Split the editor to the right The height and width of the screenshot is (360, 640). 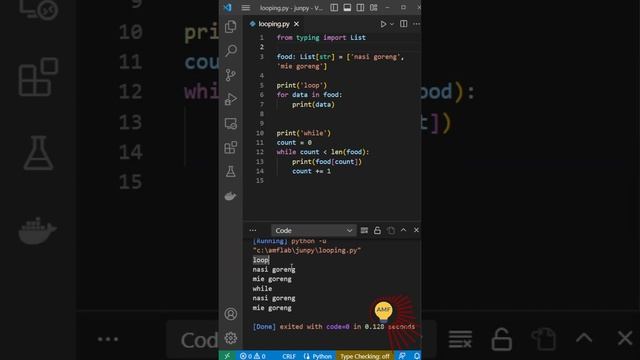click(x=403, y=24)
